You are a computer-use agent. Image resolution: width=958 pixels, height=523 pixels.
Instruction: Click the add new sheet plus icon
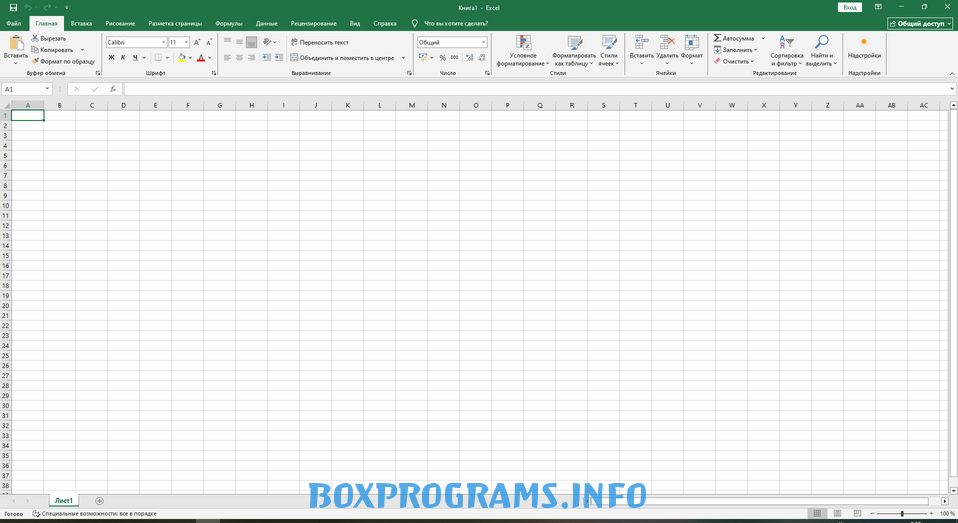coord(99,500)
